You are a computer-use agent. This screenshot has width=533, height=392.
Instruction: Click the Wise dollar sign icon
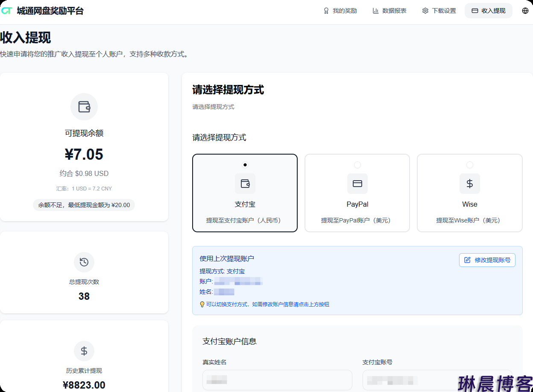(470, 184)
